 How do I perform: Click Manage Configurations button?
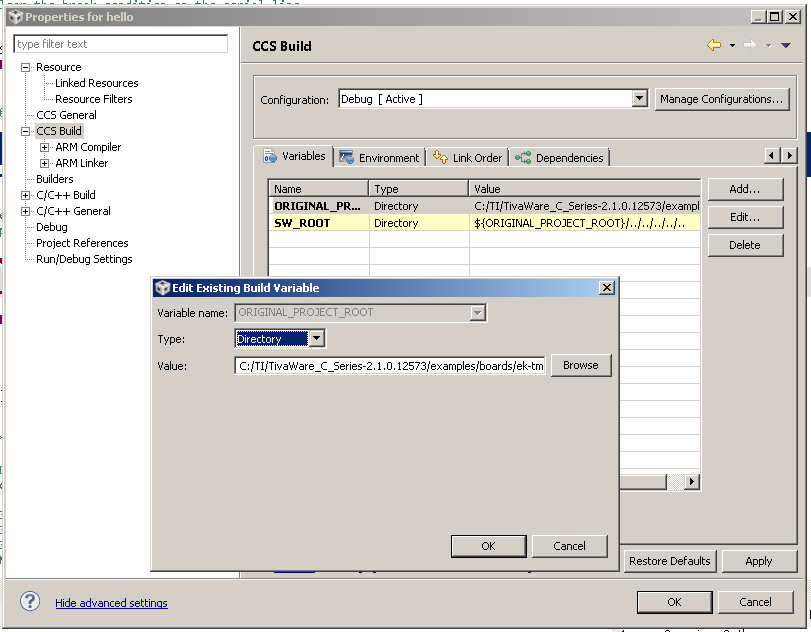722,99
